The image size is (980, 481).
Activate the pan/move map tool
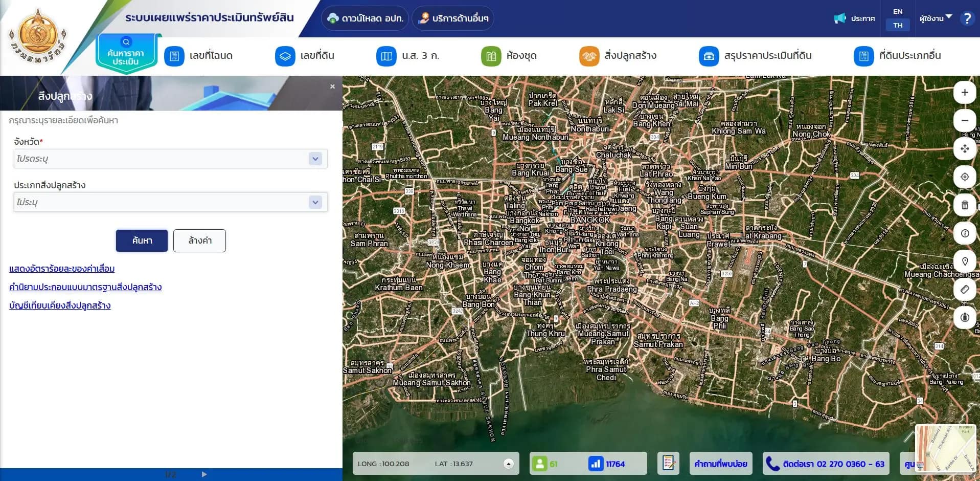pos(964,149)
